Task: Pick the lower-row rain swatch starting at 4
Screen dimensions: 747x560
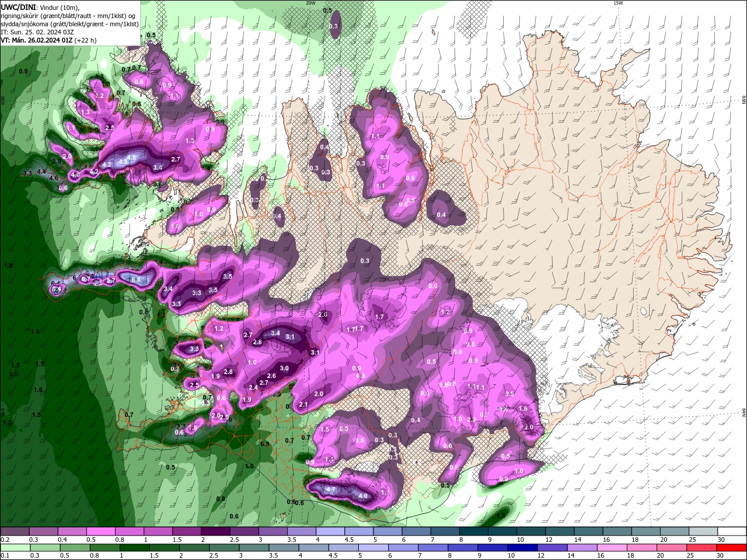Action: point(313,548)
